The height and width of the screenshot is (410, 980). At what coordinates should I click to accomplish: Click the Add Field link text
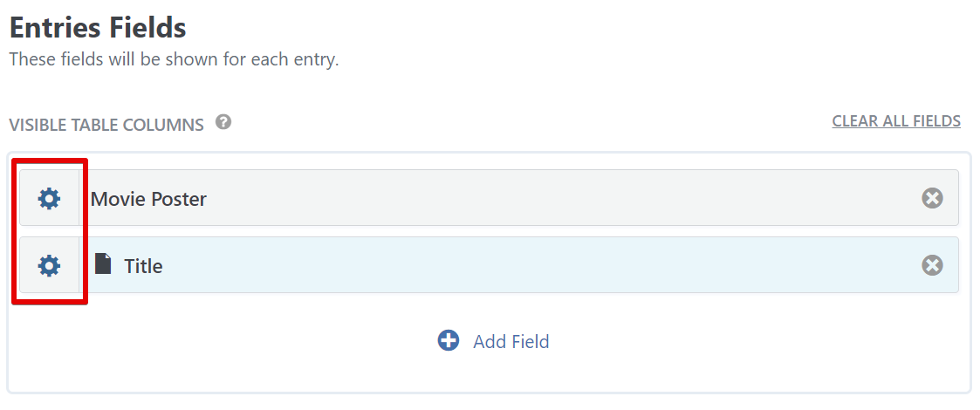click(511, 341)
